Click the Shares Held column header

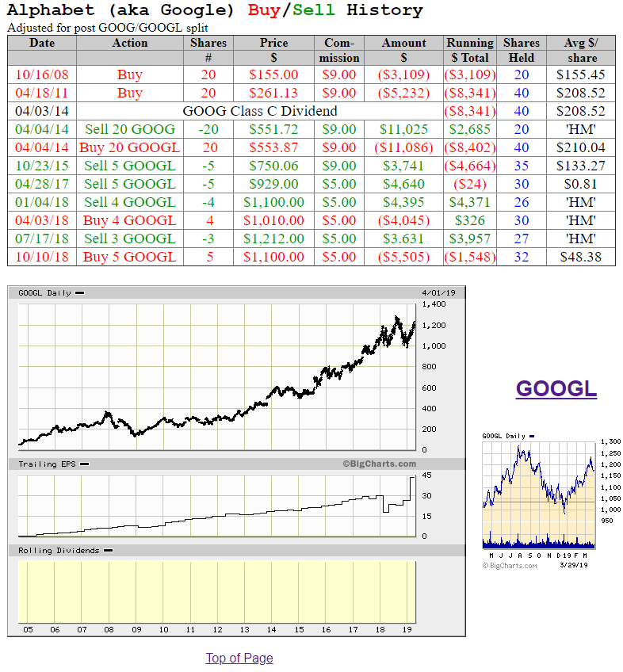[522, 50]
